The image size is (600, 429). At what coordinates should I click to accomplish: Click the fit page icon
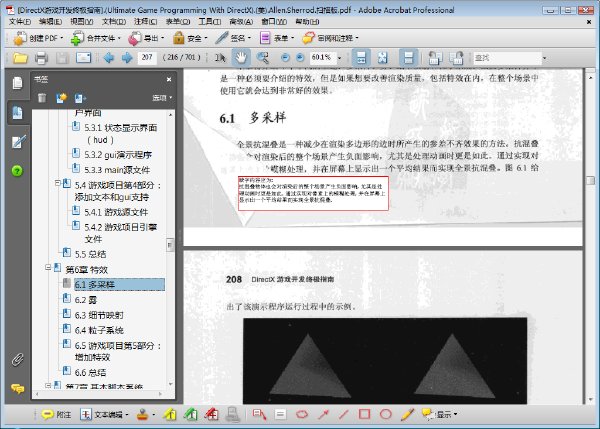point(383,58)
